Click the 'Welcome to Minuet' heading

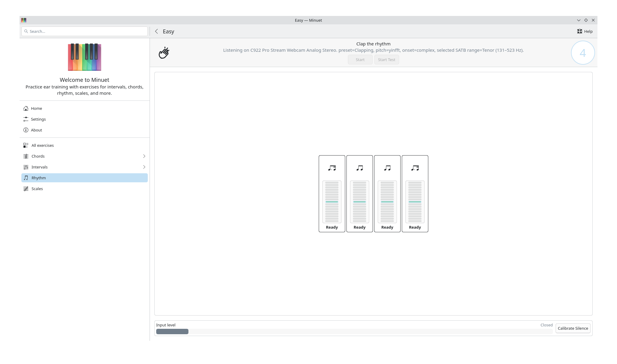point(85,80)
